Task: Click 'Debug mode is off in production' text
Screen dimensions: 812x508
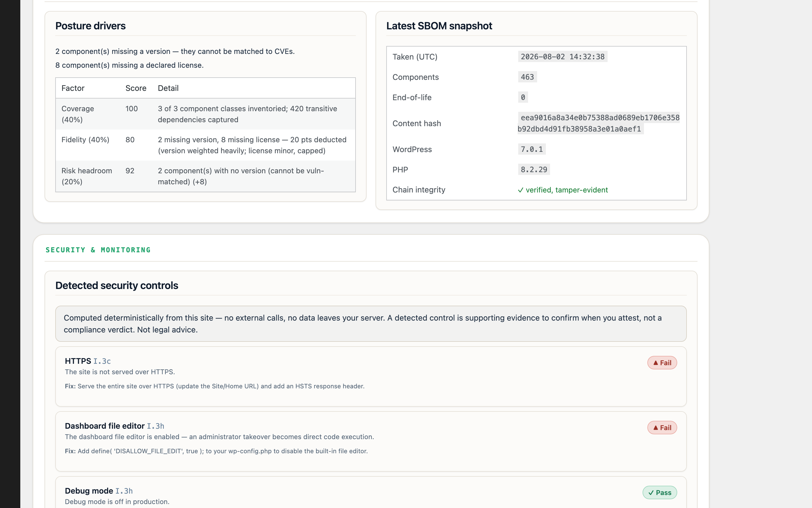Action: 117,502
